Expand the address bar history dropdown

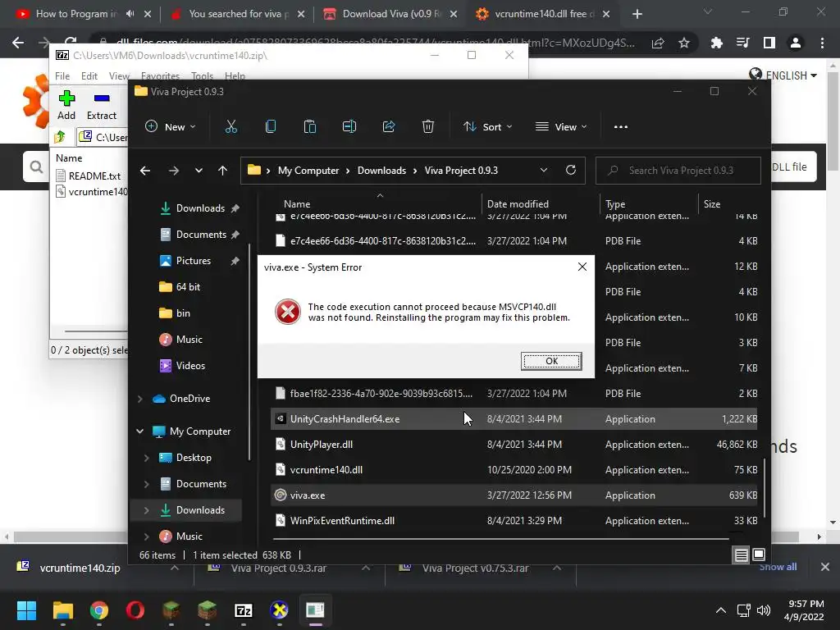pyautogui.click(x=544, y=171)
